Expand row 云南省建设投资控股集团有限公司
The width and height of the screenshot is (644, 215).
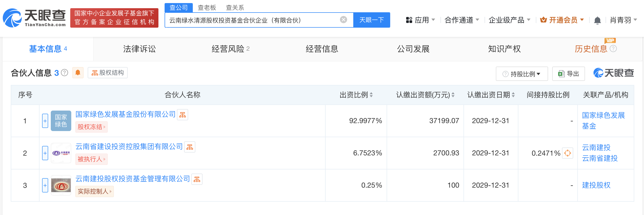coord(45,153)
